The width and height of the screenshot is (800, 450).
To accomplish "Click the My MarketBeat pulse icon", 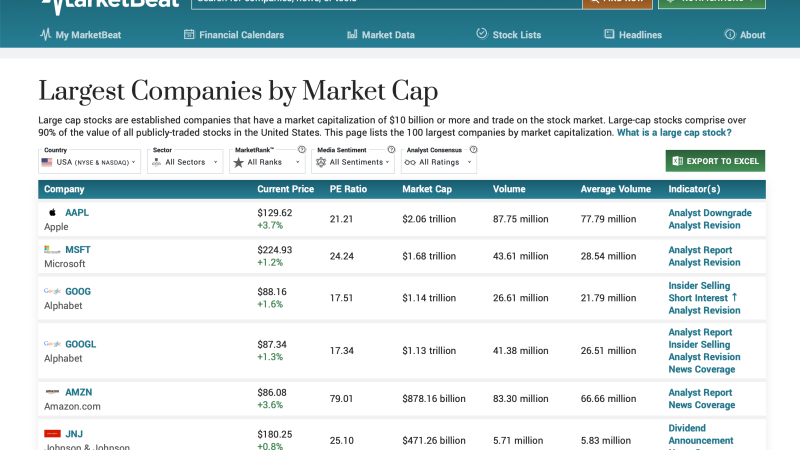I will tap(45, 35).
